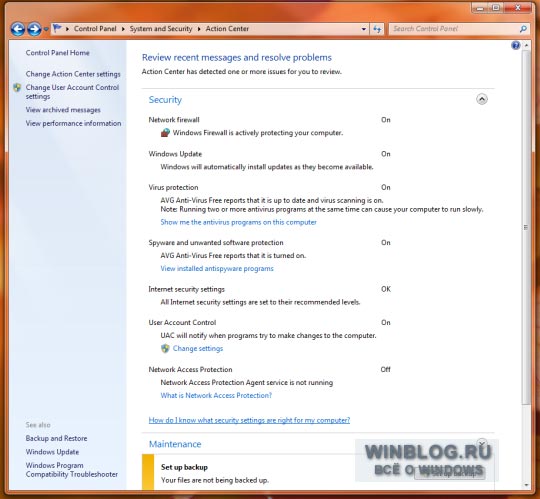Maximize the Action Center window

[496, 8]
